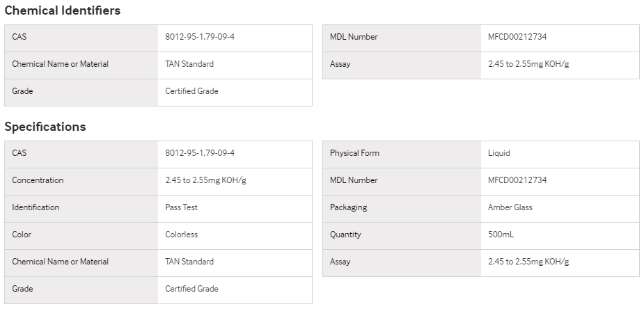Image resolution: width=644 pixels, height=309 pixels.
Task: Click the Liquid physical form value
Action: pyautogui.click(x=499, y=153)
